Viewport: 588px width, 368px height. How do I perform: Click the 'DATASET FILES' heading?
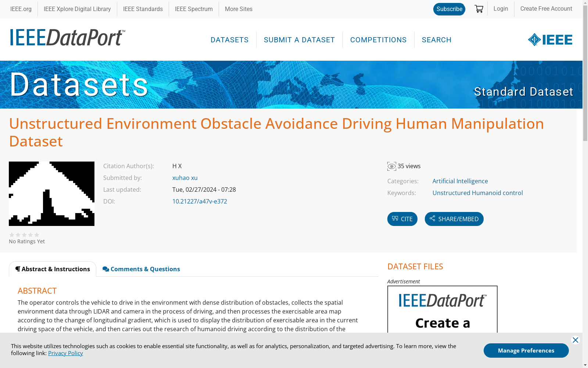pos(415,266)
